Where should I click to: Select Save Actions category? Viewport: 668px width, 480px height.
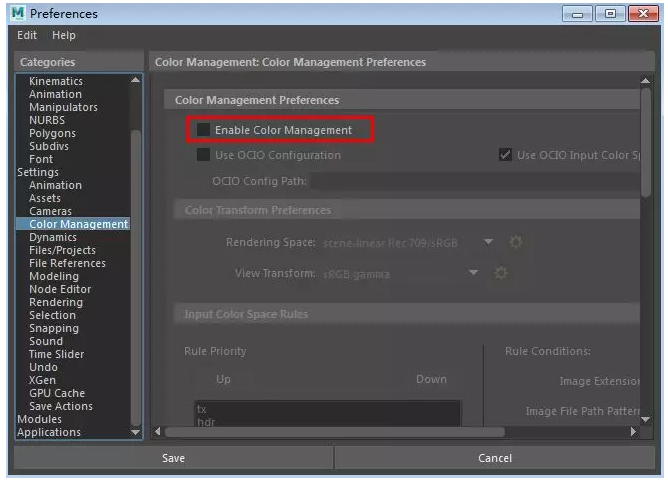tap(61, 406)
